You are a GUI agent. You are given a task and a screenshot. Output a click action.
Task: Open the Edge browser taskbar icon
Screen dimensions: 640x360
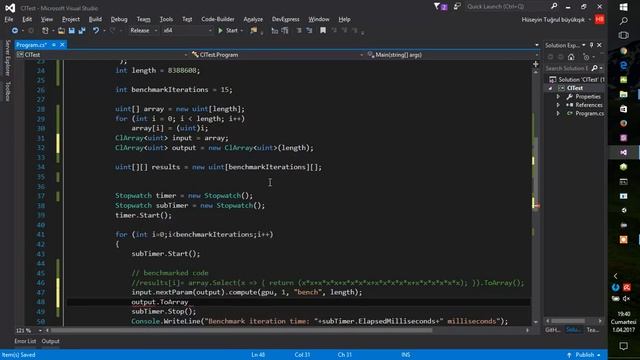click(624, 65)
